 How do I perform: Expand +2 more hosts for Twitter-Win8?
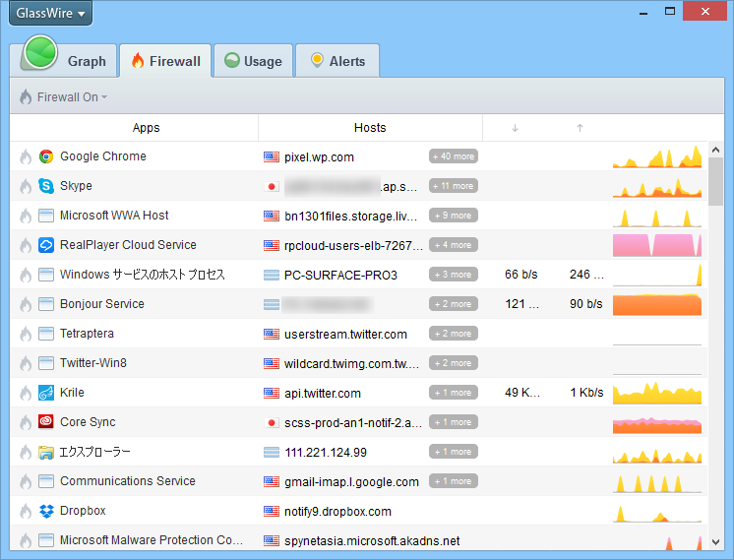454,363
